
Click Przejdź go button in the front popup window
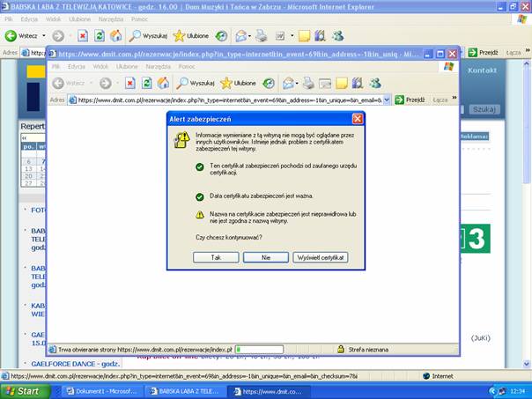[x=410, y=100]
